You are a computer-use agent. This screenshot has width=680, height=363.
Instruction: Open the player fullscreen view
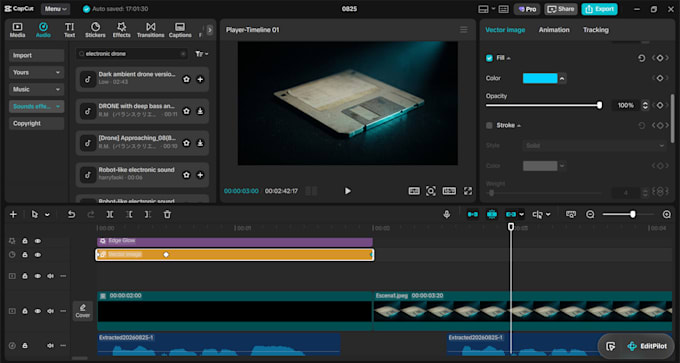468,191
